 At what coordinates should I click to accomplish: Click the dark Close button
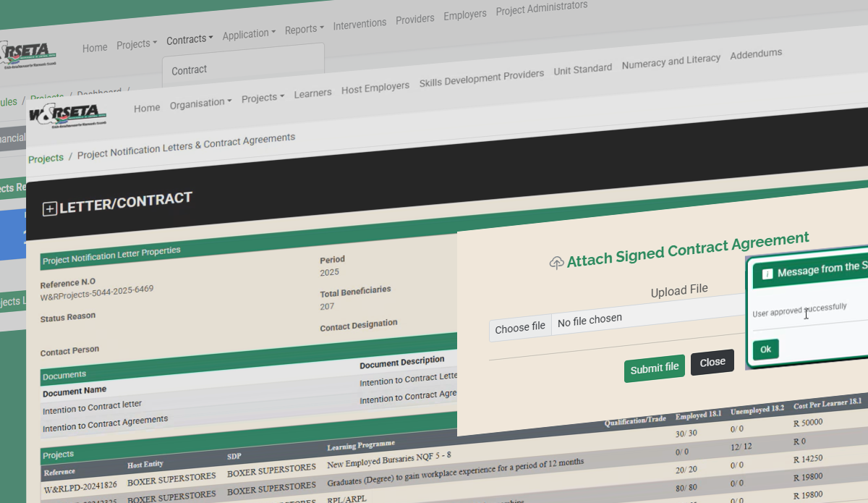(712, 363)
